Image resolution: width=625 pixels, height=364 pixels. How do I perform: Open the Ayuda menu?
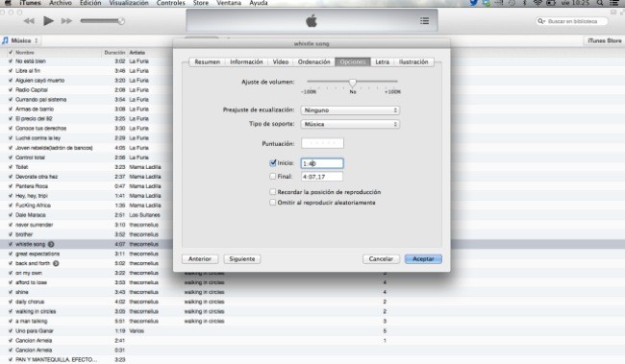[259, 3]
